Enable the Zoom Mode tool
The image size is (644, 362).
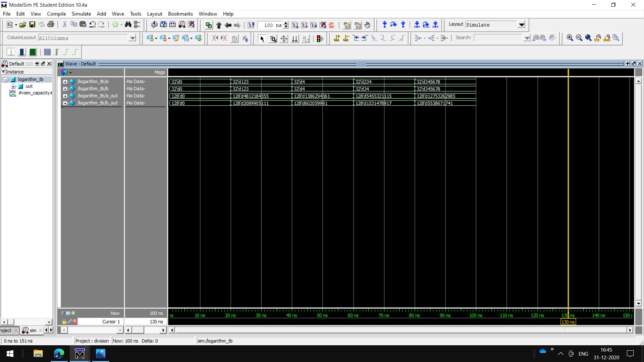(x=273, y=39)
